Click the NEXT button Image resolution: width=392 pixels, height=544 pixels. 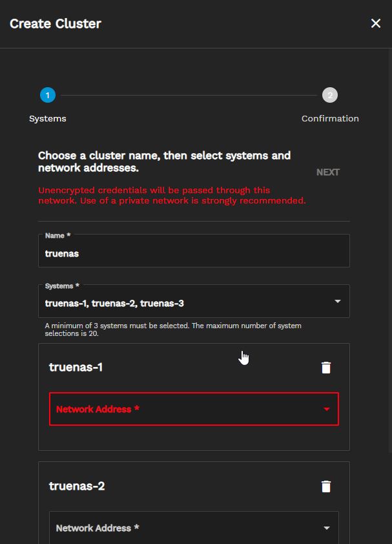[328, 172]
